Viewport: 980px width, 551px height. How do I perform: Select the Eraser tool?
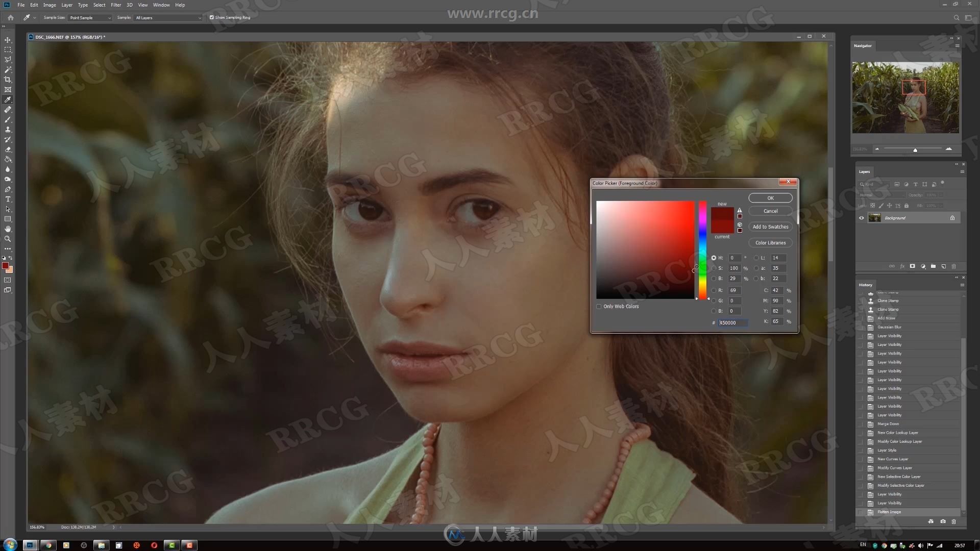click(x=8, y=149)
